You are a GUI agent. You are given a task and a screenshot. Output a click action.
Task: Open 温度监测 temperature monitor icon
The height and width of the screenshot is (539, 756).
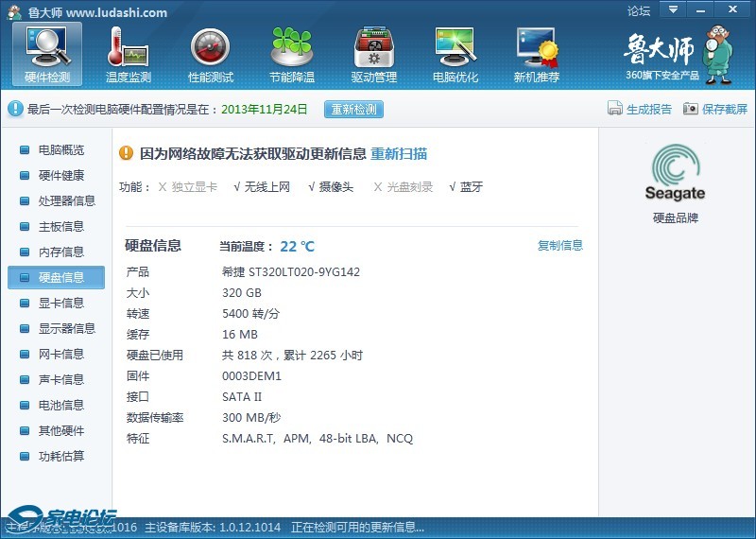(x=129, y=53)
